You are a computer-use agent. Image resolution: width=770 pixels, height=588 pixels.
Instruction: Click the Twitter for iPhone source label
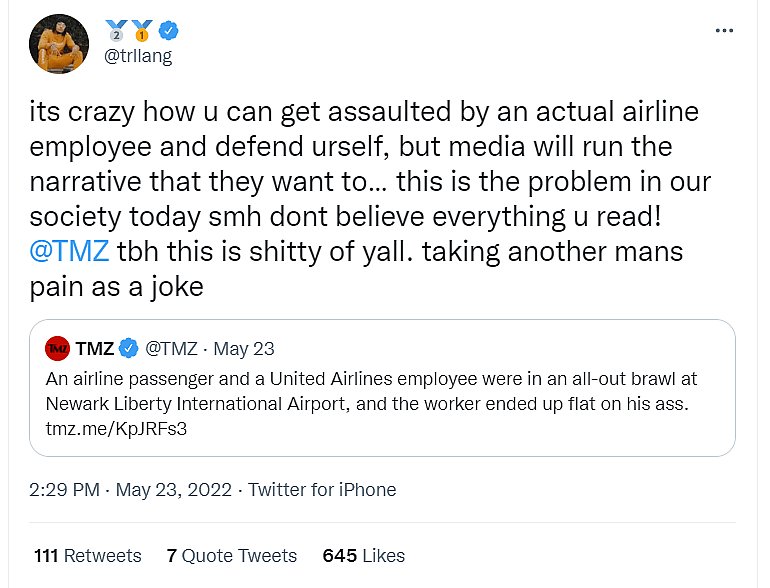322,490
